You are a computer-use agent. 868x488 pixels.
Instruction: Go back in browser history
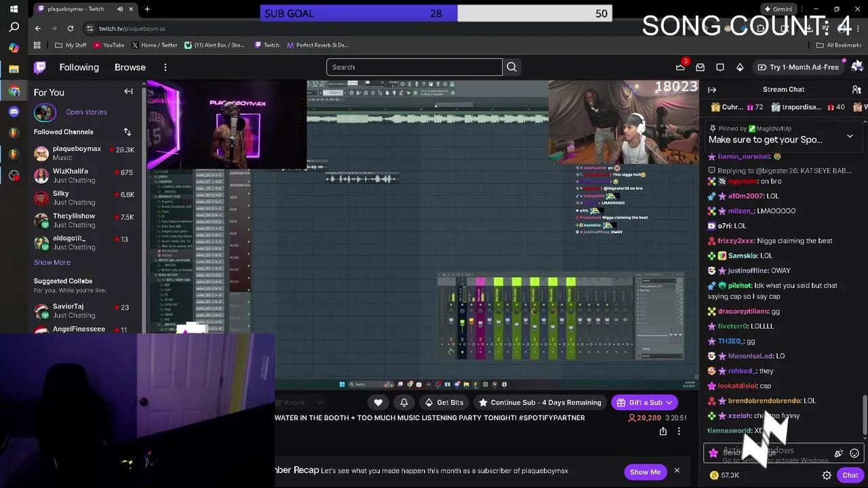(x=38, y=28)
